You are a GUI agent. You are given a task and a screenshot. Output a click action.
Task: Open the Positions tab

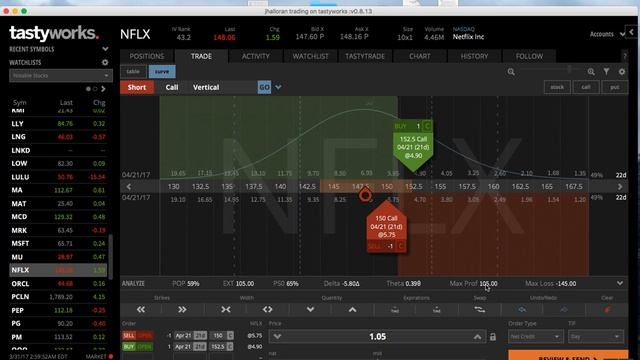click(147, 56)
